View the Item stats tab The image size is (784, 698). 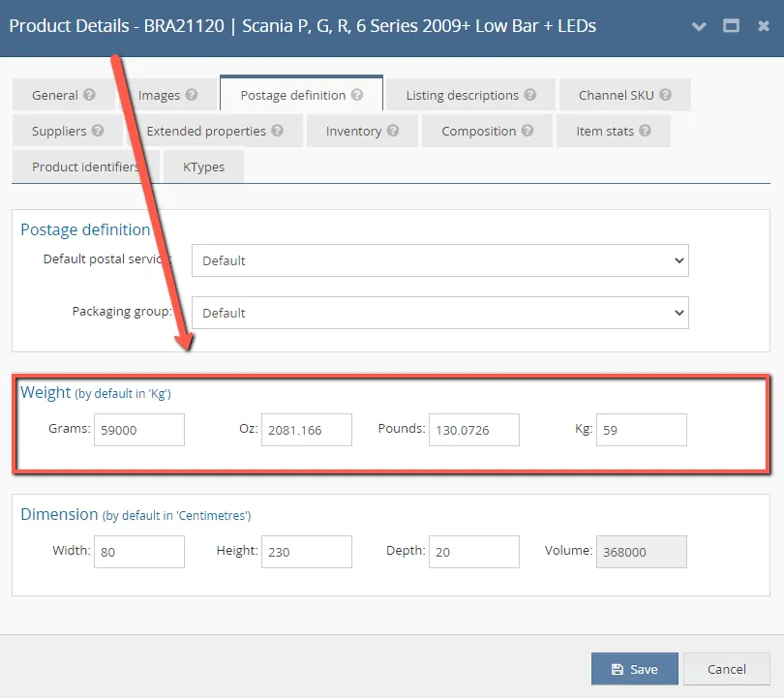pyautogui.click(x=614, y=131)
